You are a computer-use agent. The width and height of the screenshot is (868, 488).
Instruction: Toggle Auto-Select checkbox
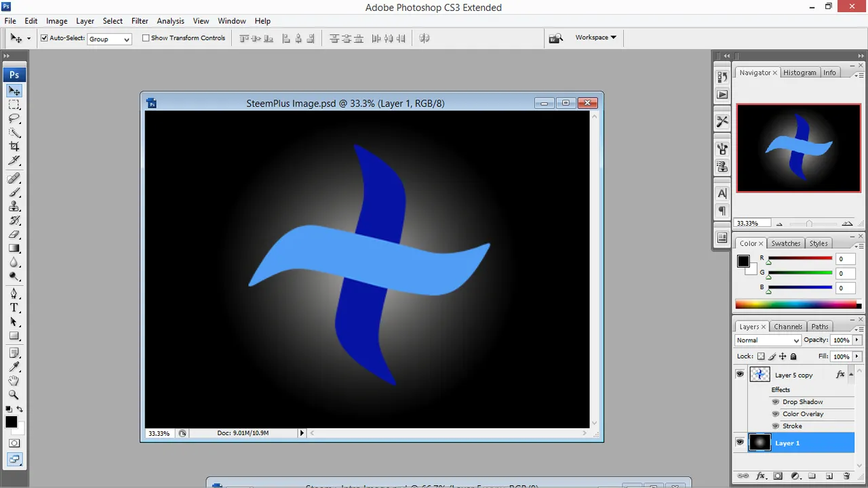(x=44, y=38)
